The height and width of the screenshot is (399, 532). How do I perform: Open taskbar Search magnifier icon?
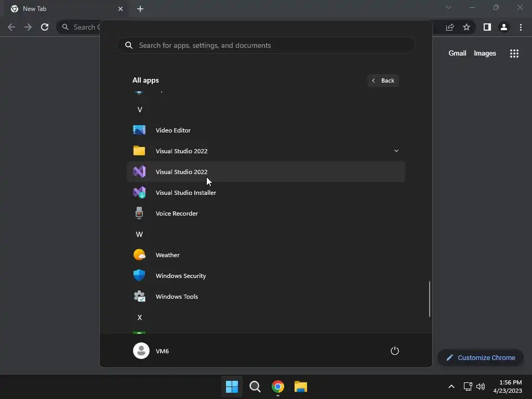coord(255,387)
